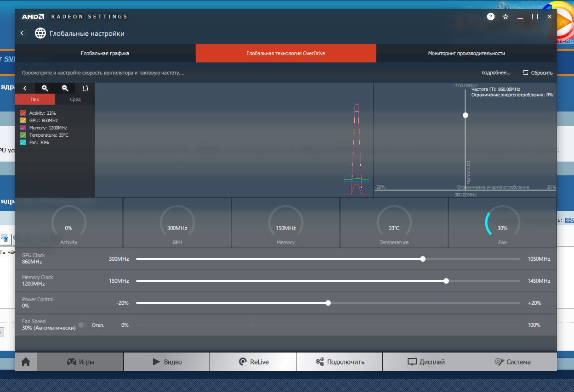The height and width of the screenshot is (392, 574).
Task: Enable the Fan Speed manual toggle
Action: [82, 325]
